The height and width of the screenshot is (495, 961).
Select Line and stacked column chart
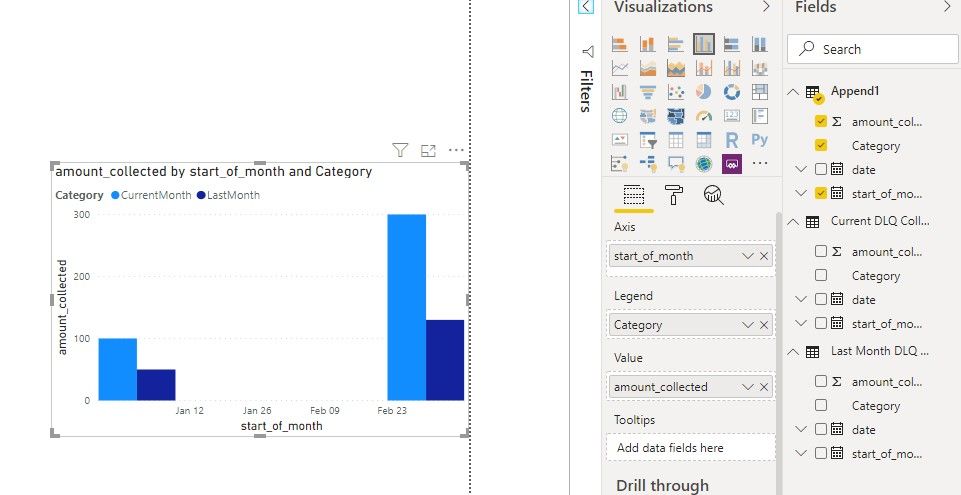point(704,68)
